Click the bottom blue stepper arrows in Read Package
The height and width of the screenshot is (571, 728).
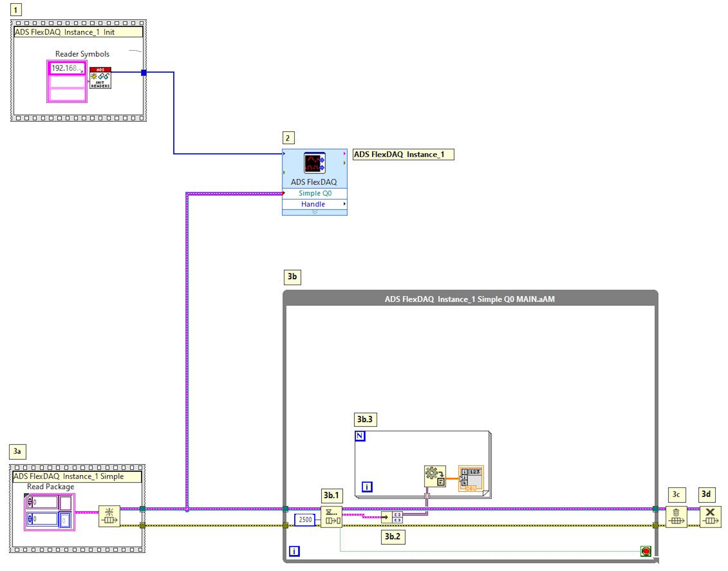(30, 519)
